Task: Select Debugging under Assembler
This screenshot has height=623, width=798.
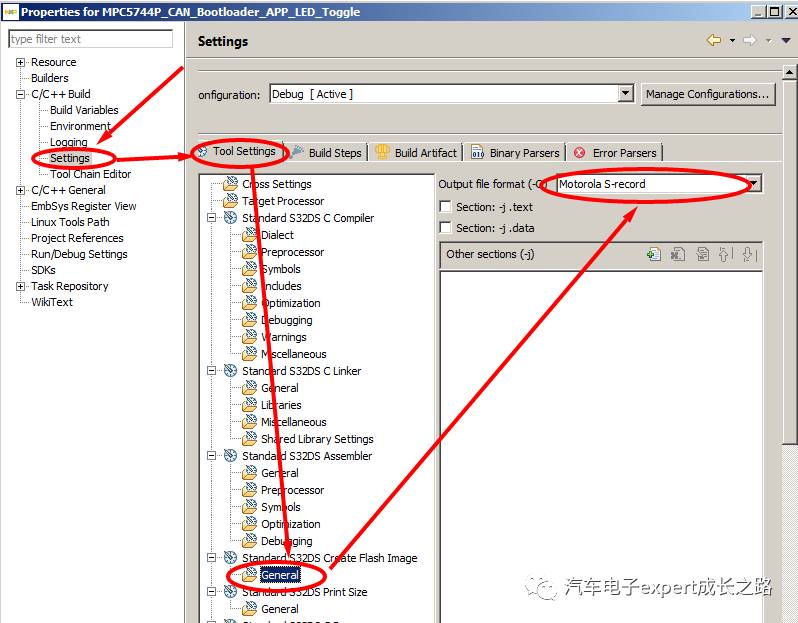Action: [x=287, y=541]
